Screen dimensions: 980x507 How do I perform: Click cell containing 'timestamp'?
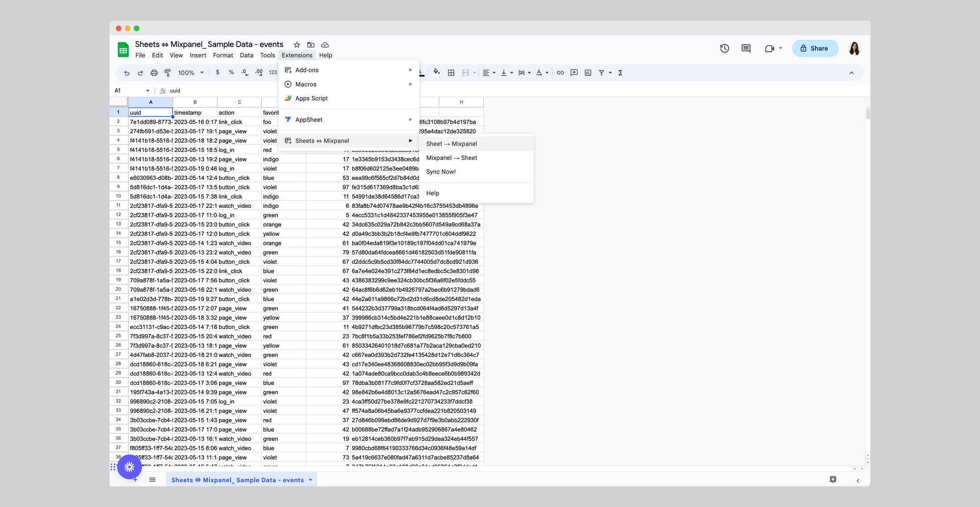coord(195,112)
